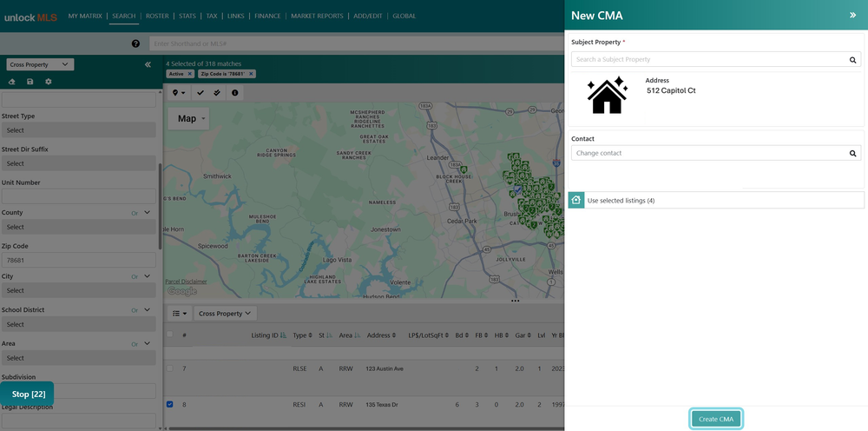Sort the Gar garage column
The image size is (868, 431).
click(x=528, y=335)
